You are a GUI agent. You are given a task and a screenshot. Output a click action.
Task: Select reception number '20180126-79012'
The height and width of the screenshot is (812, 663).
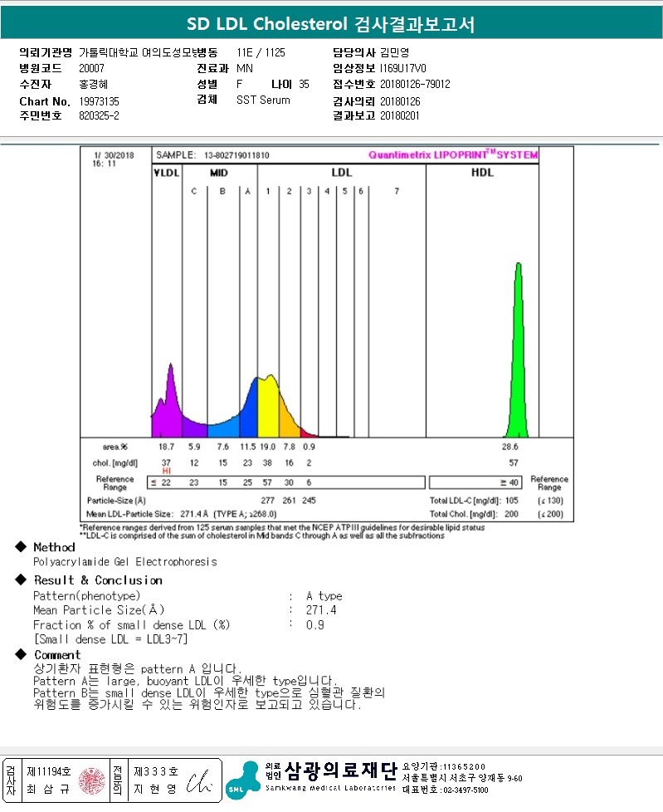pyautogui.click(x=415, y=84)
